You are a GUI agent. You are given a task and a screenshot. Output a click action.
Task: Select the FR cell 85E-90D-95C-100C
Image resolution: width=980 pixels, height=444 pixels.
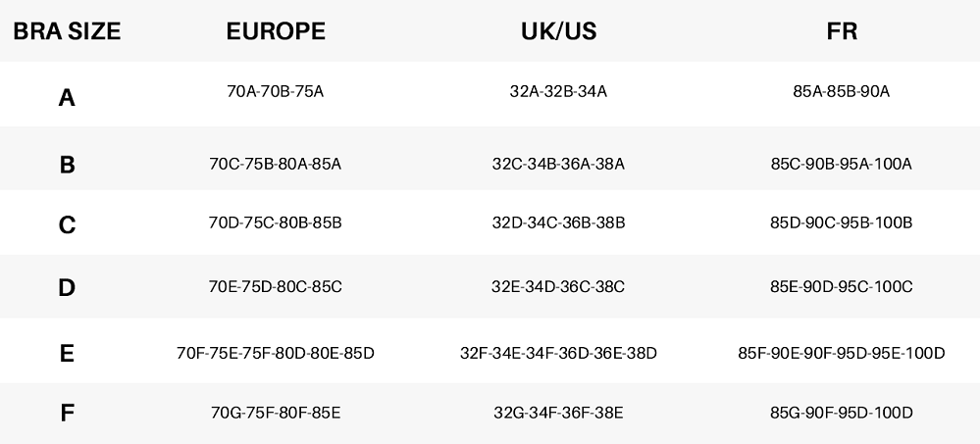pos(842,287)
